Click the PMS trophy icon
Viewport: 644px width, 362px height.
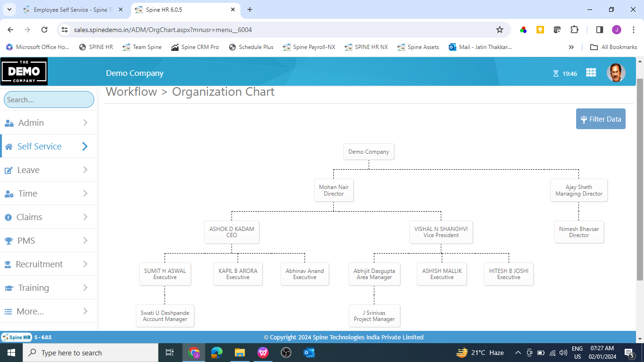pos(8,241)
